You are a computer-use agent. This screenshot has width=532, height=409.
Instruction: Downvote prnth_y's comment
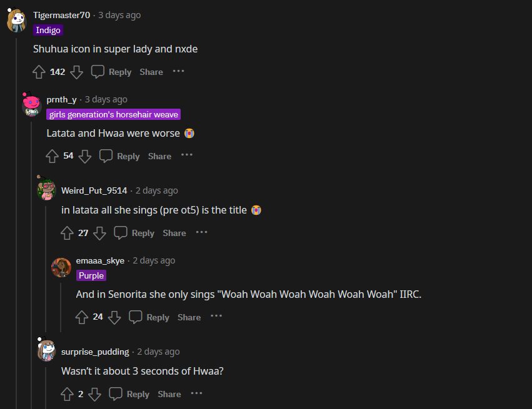tap(85, 156)
